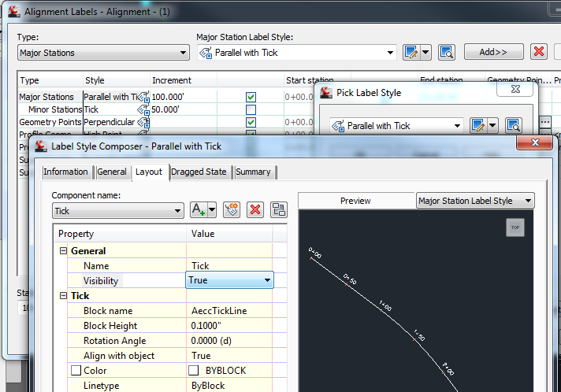The image size is (561, 392).
Task: Collapse the Tick property group
Action: pyautogui.click(x=63, y=296)
